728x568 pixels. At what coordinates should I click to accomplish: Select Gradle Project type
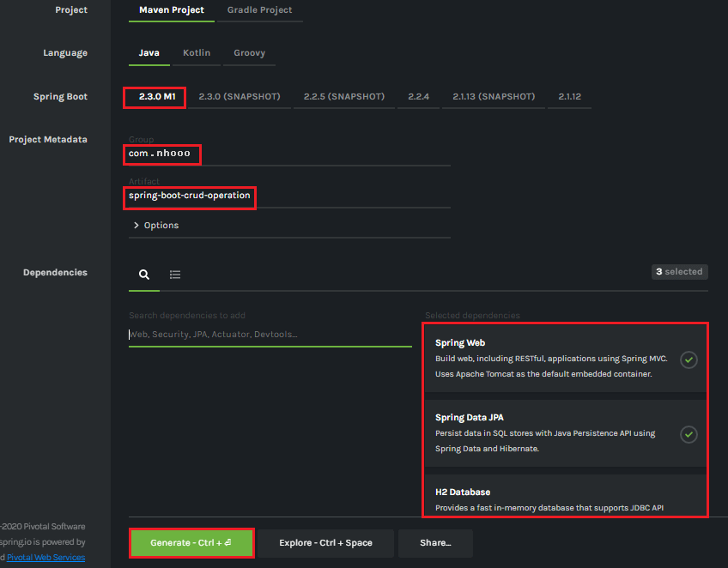[259, 10]
